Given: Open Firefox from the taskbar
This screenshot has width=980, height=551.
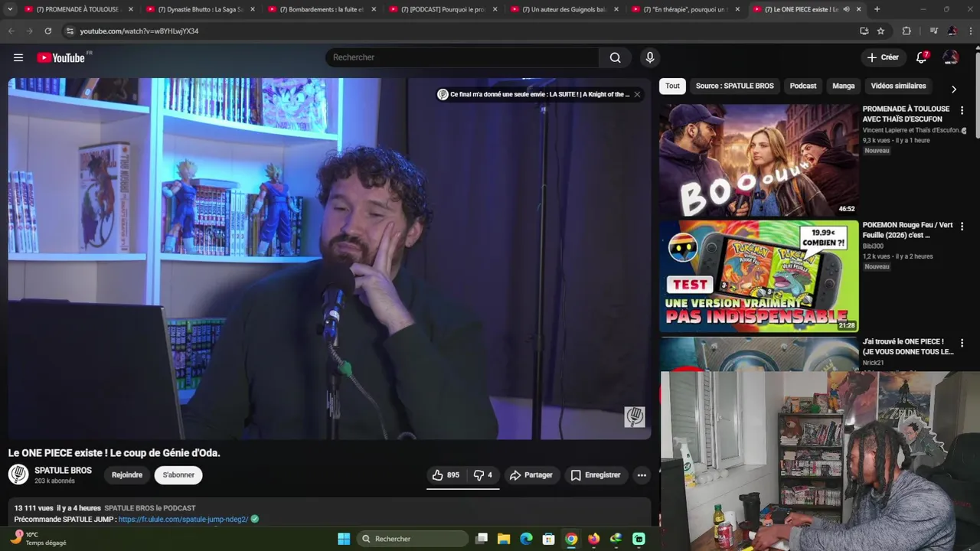Looking at the screenshot, I should pyautogui.click(x=593, y=539).
